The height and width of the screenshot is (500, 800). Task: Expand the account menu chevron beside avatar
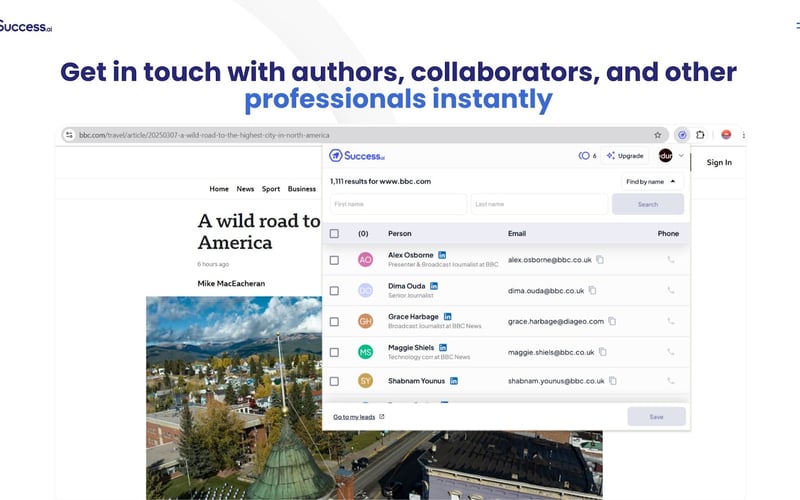(x=681, y=156)
